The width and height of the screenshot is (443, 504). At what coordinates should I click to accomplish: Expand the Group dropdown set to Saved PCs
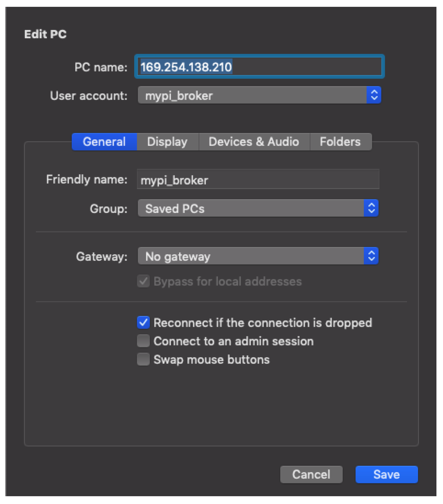[x=250, y=208]
